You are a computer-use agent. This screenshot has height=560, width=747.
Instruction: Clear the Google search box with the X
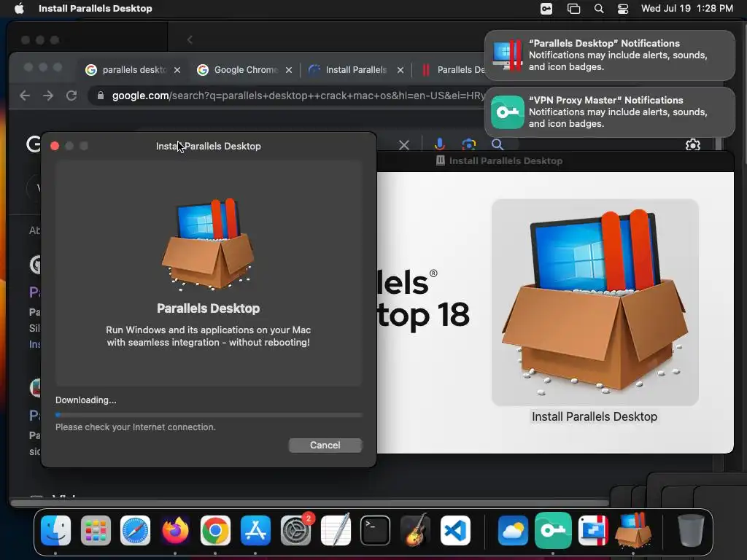click(404, 145)
